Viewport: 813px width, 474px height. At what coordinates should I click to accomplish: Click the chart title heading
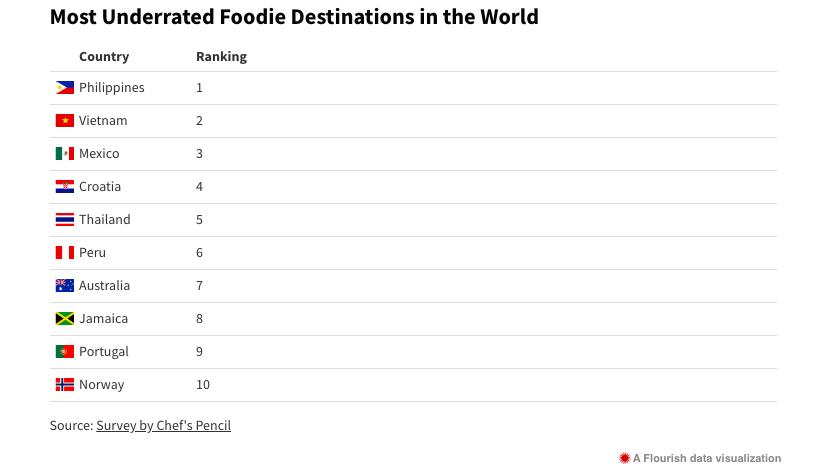pyautogui.click(x=294, y=17)
